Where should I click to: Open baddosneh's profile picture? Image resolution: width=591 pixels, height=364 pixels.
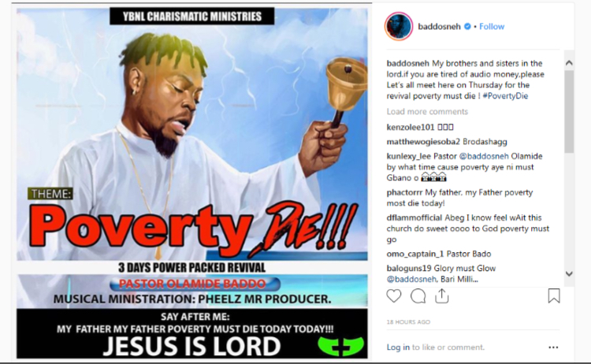(x=399, y=27)
